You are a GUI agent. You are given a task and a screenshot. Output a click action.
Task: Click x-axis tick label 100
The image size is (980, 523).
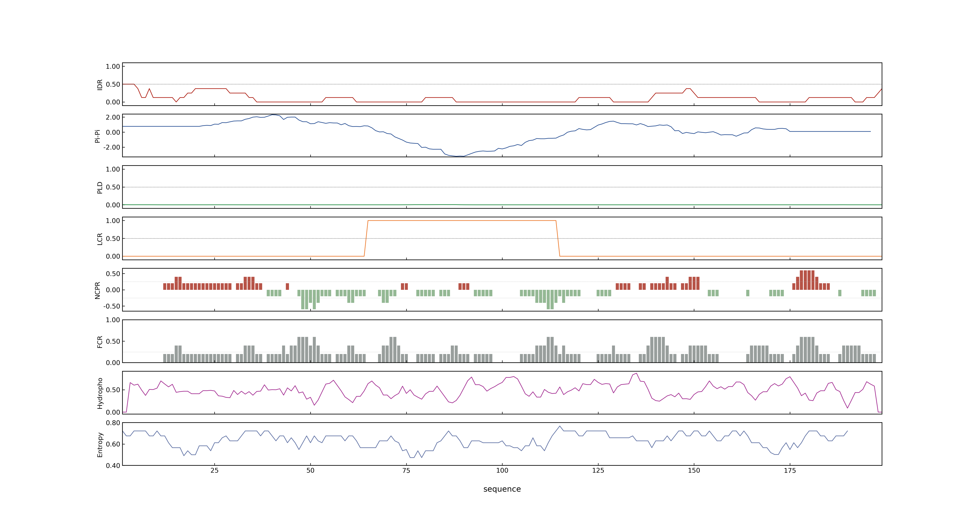coord(502,471)
